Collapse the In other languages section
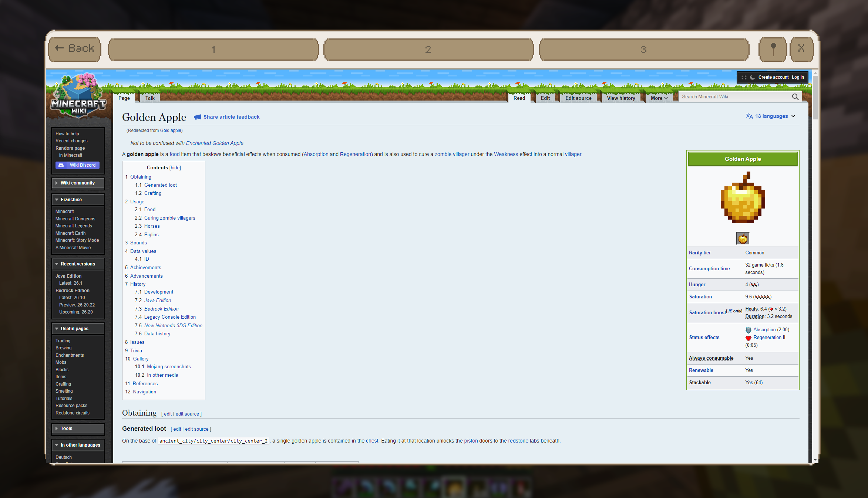Viewport: 868px width, 498px height. click(x=78, y=445)
